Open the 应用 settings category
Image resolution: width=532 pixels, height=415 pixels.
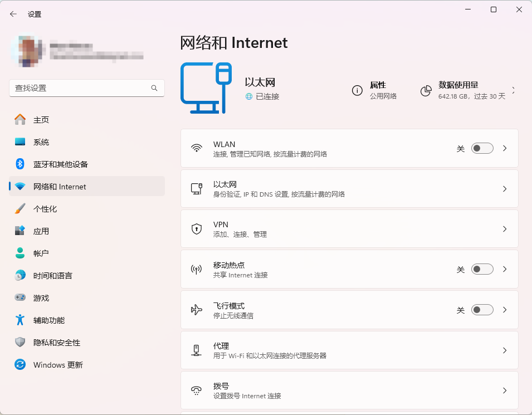87,231
